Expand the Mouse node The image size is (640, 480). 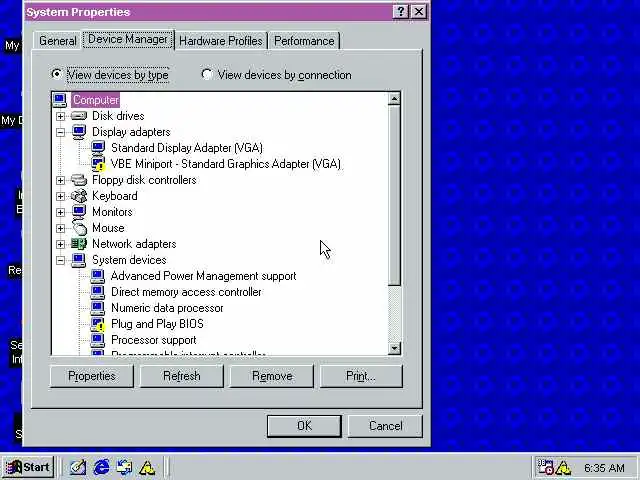point(60,228)
